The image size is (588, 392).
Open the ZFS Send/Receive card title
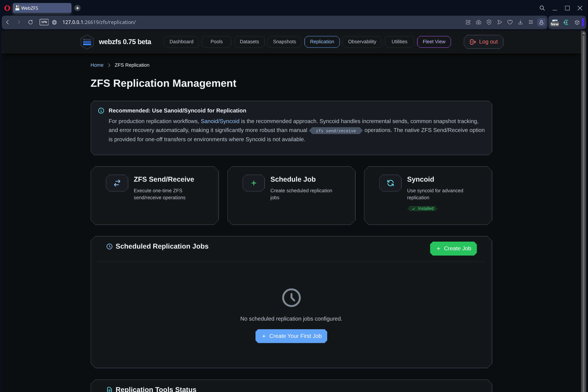pyautogui.click(x=164, y=179)
